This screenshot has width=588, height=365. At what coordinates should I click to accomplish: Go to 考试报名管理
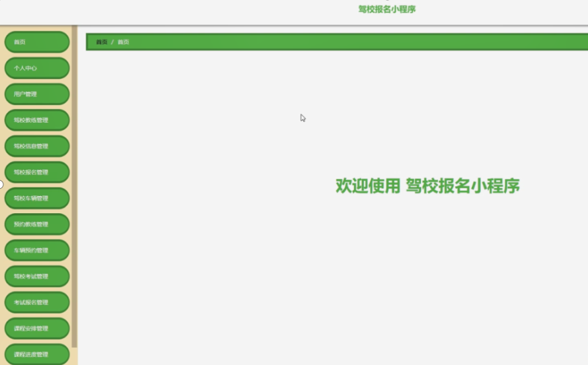click(x=37, y=302)
